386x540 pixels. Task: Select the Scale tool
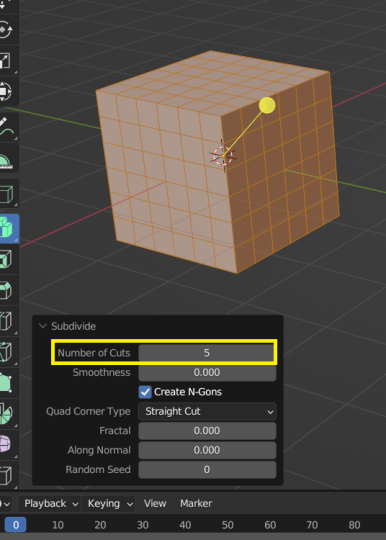(6, 61)
